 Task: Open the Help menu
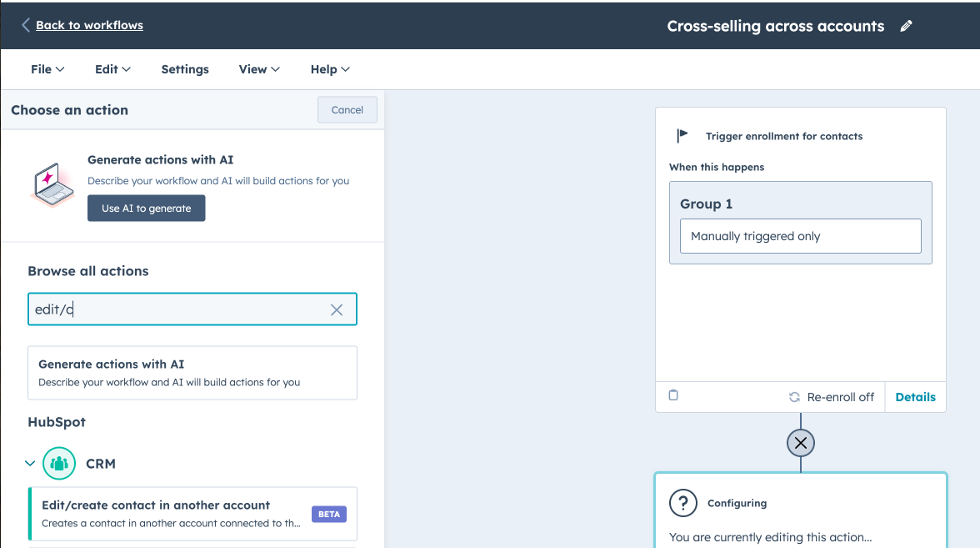pos(330,69)
